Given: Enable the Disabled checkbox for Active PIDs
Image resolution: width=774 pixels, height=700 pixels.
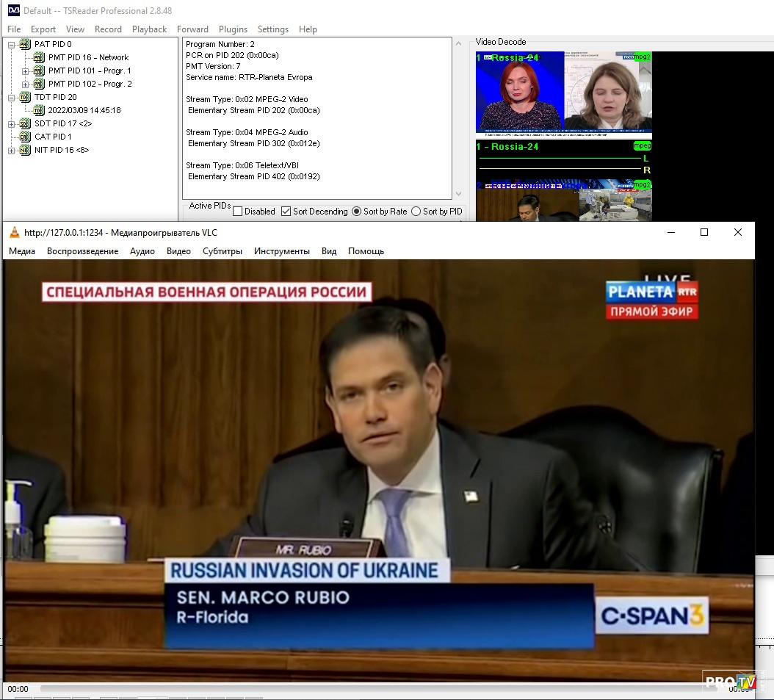Looking at the screenshot, I should 237,212.
